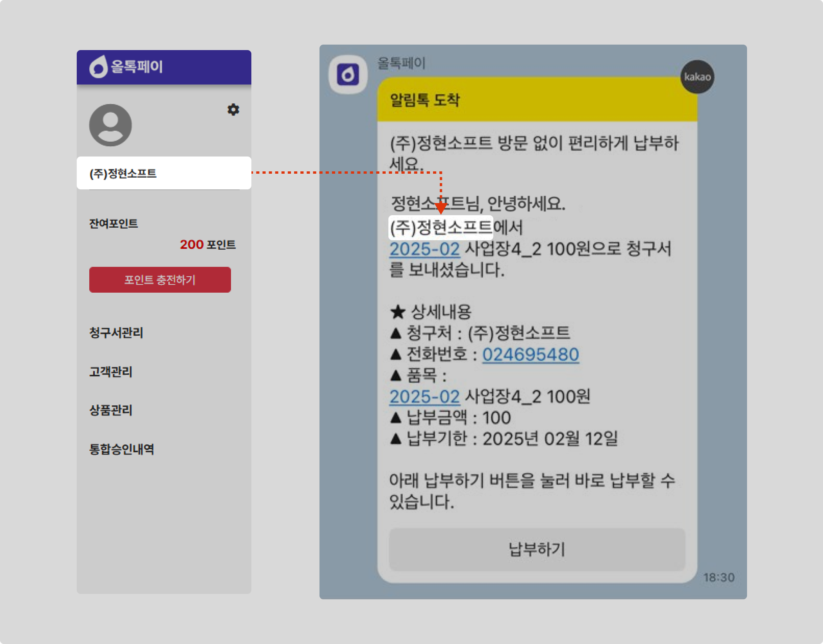This screenshot has height=644, width=823.
Task: Click the star icon beside 상세내용
Action: [398, 312]
